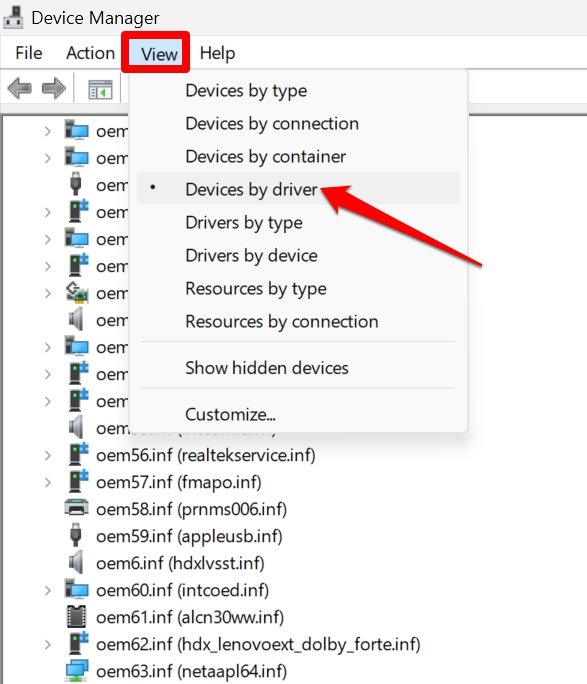This screenshot has width=587, height=684.
Task: Select the row oem6.inf (hdxlvsst.inf)
Action: pyautogui.click(x=180, y=563)
